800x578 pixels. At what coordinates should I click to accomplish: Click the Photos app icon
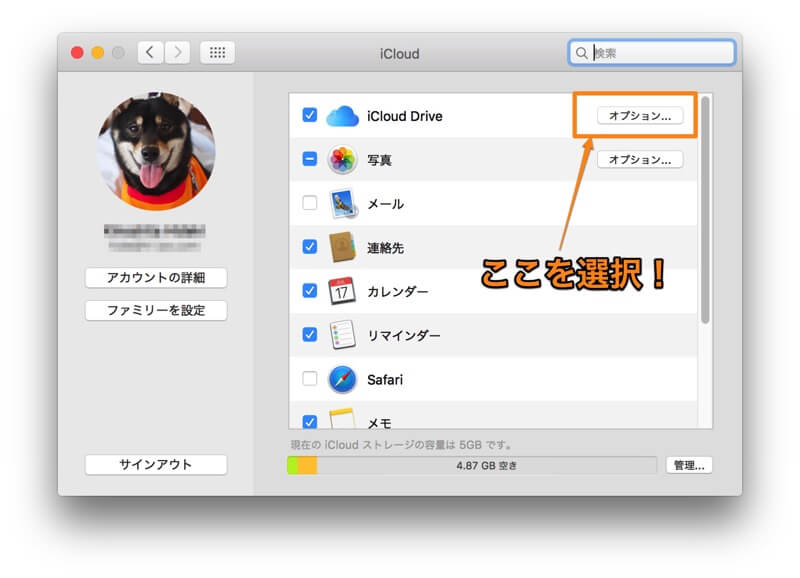pyautogui.click(x=342, y=160)
